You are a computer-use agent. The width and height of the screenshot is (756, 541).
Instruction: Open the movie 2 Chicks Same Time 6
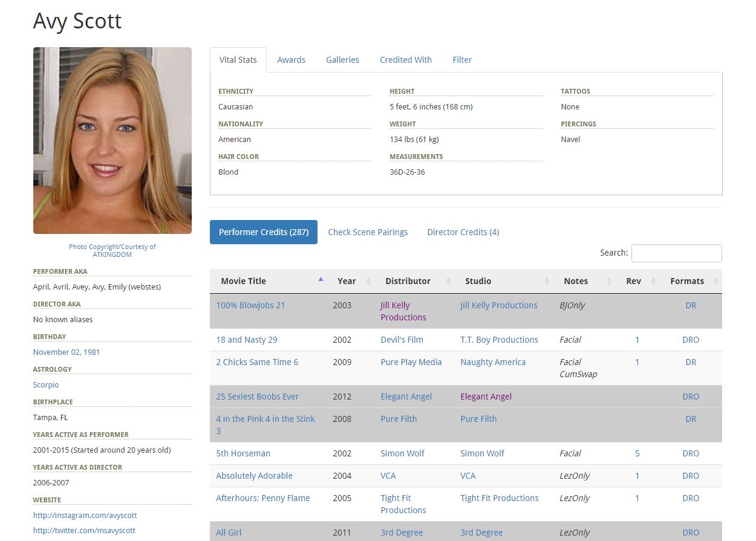[257, 362]
